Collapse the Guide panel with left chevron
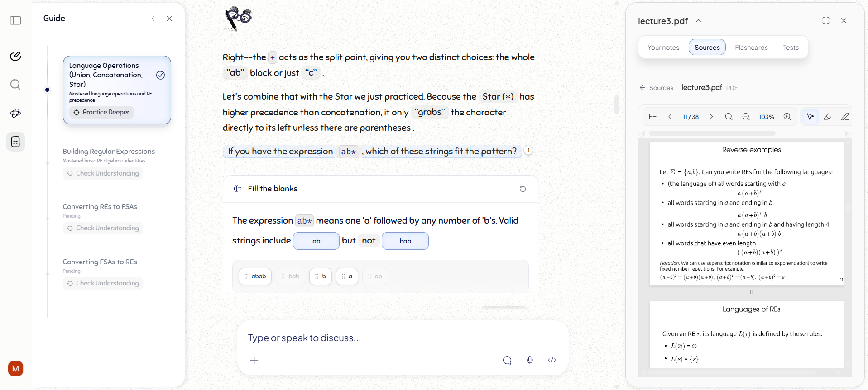The height and width of the screenshot is (390, 868). pos(153,19)
